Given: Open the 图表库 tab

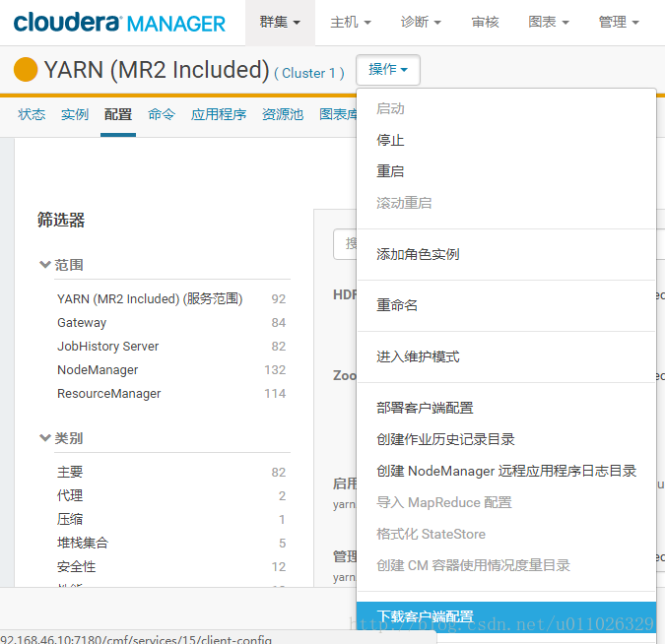Looking at the screenshot, I should [x=338, y=114].
